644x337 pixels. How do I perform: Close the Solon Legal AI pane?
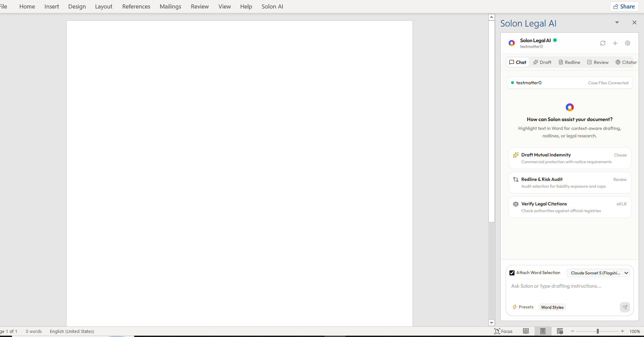tap(634, 22)
